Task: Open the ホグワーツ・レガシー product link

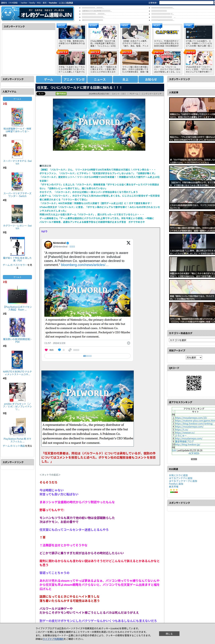Action: (x=17, y=227)
